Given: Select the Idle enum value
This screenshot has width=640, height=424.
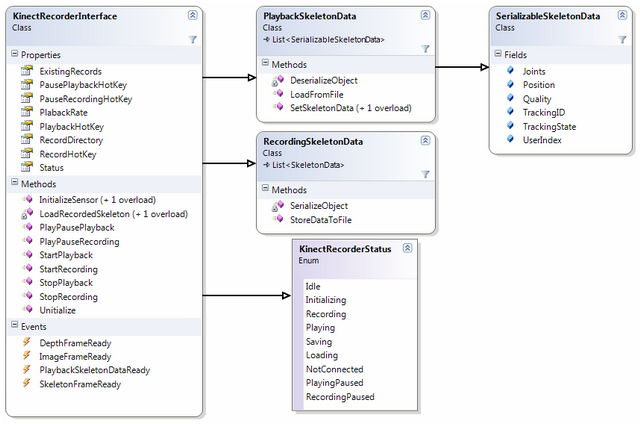Looking at the screenshot, I should pos(313,286).
